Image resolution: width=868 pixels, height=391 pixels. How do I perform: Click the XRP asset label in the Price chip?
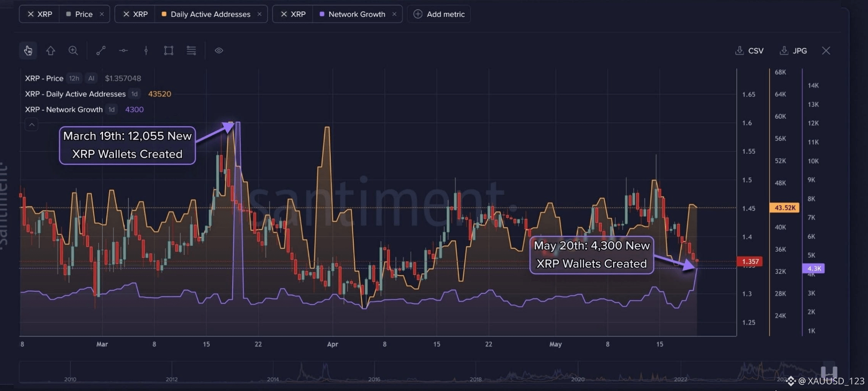pyautogui.click(x=45, y=14)
